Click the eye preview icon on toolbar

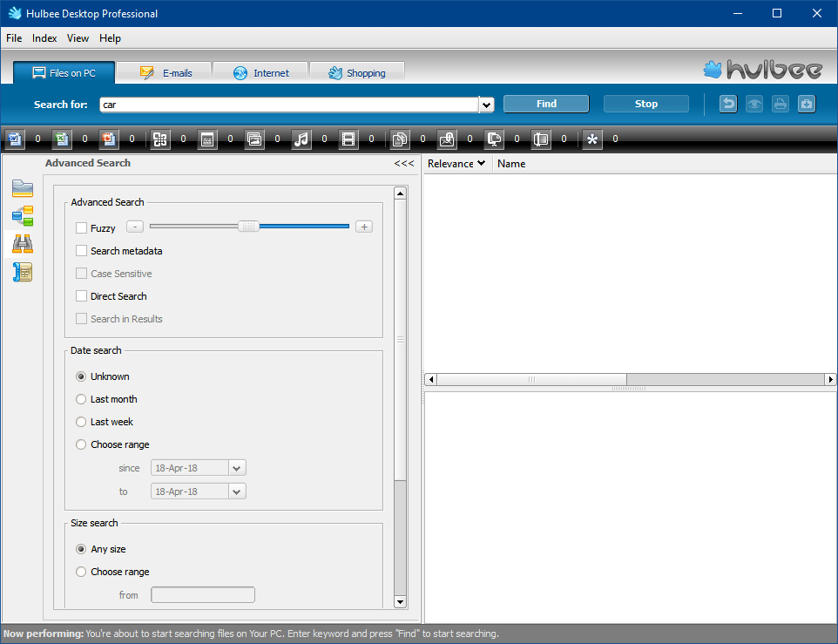pyautogui.click(x=754, y=103)
